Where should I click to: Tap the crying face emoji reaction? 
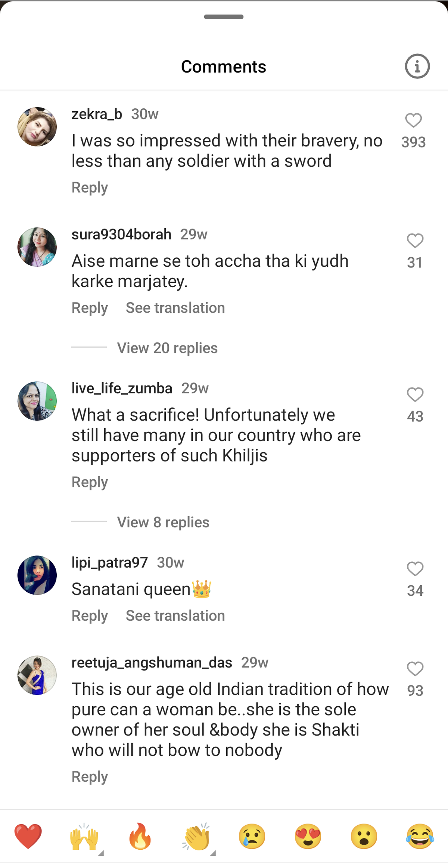pos(252,837)
